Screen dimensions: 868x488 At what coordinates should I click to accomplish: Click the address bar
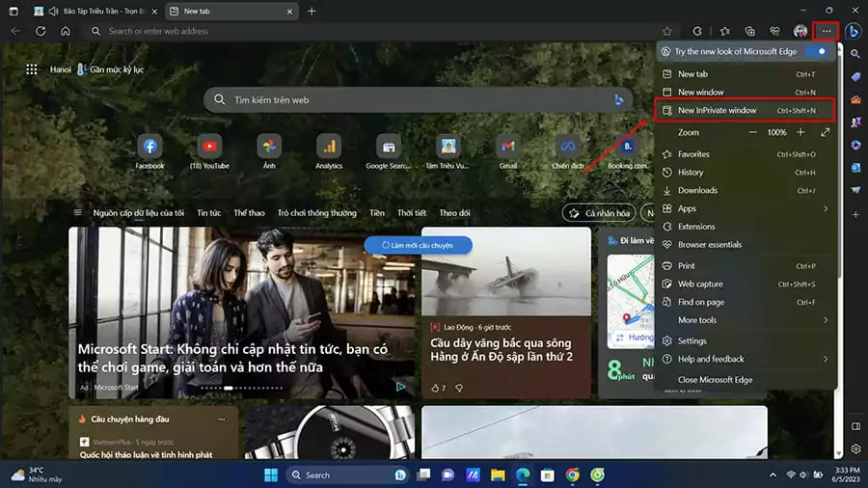382,31
